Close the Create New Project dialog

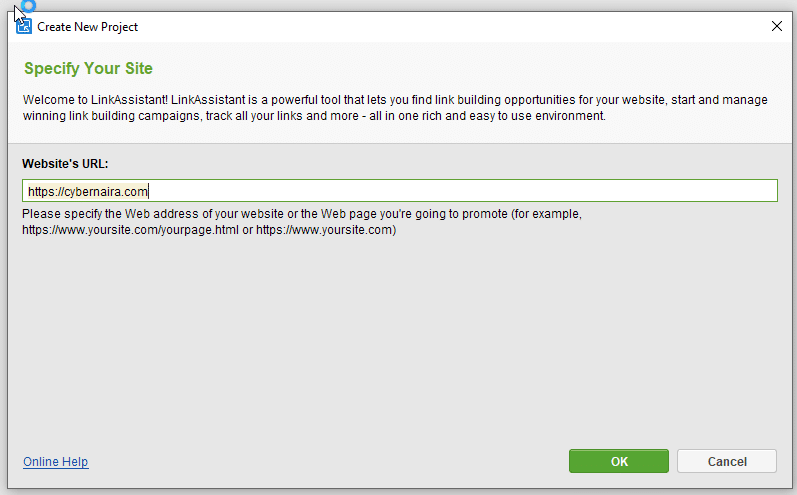(777, 27)
